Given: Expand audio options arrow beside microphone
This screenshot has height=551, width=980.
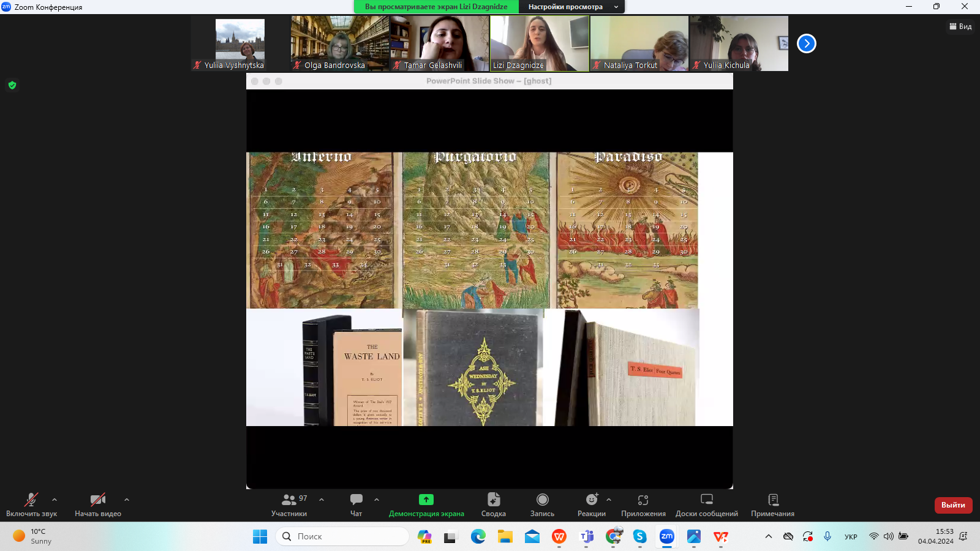Looking at the screenshot, I should [55, 500].
